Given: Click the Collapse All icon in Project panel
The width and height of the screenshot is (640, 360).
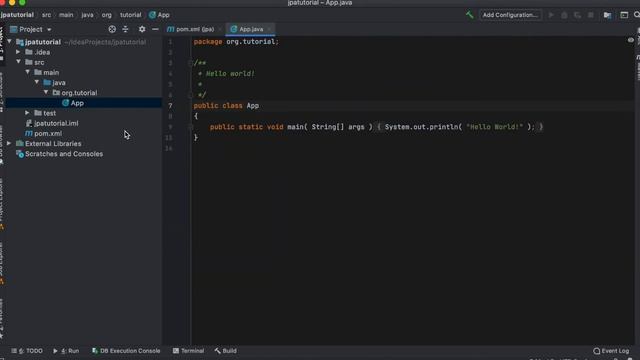Looking at the screenshot, I should click(x=125, y=29).
